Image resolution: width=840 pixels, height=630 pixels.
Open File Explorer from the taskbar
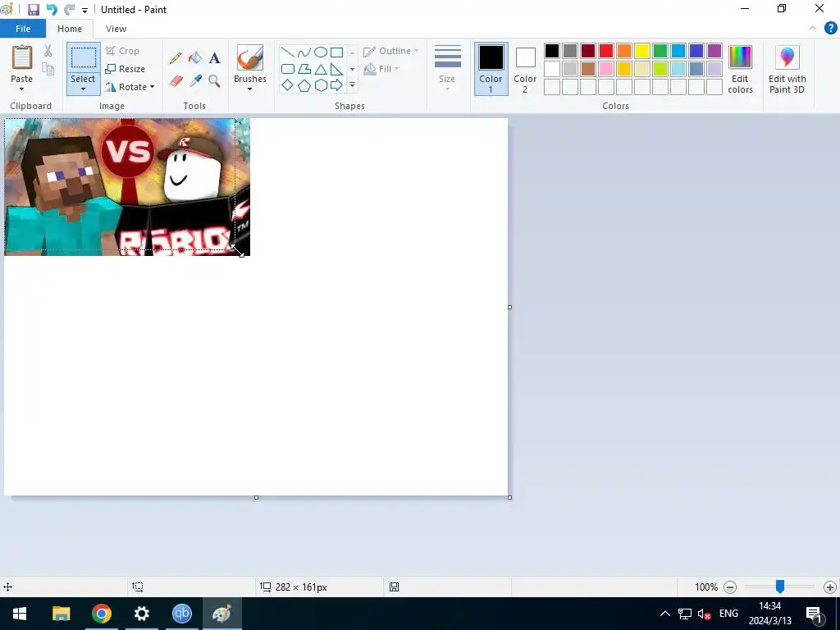(61, 614)
